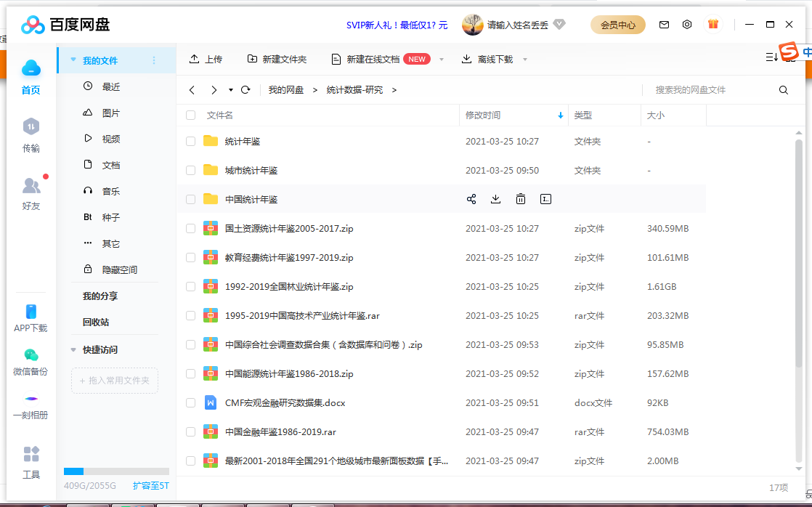Screen dimensions: 812x507
Task: Toggle the select-all checkbox beside 文件名
Action: (190, 115)
